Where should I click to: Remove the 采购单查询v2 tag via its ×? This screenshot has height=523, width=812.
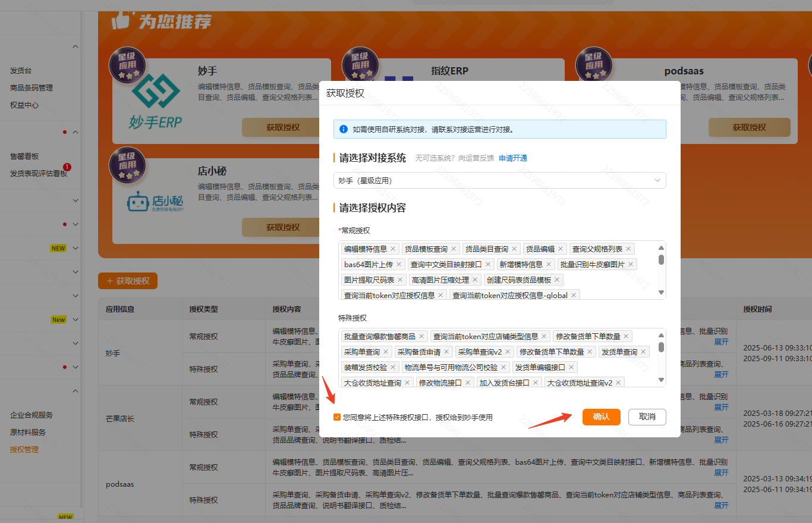tap(508, 352)
